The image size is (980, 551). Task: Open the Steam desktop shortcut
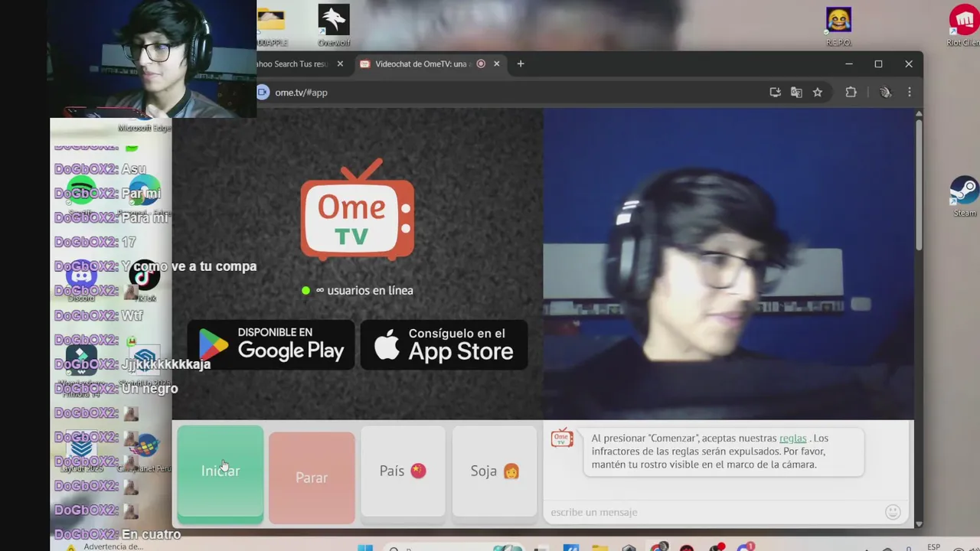point(965,197)
